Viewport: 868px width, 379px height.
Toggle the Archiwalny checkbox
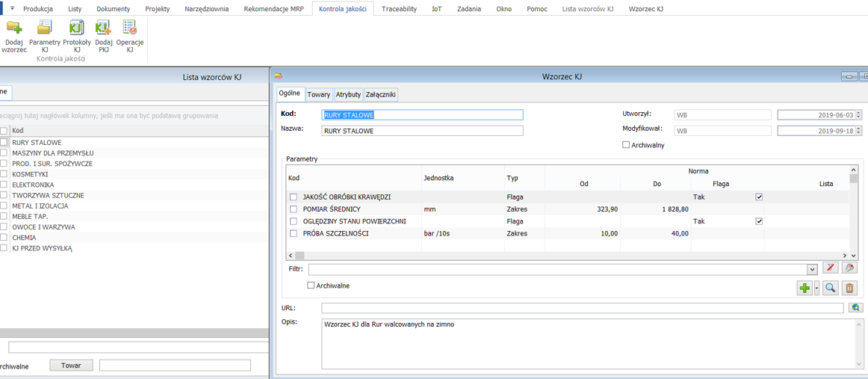click(626, 145)
